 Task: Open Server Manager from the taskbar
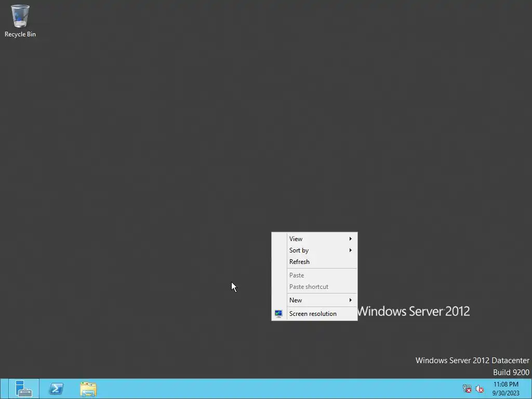click(x=24, y=389)
